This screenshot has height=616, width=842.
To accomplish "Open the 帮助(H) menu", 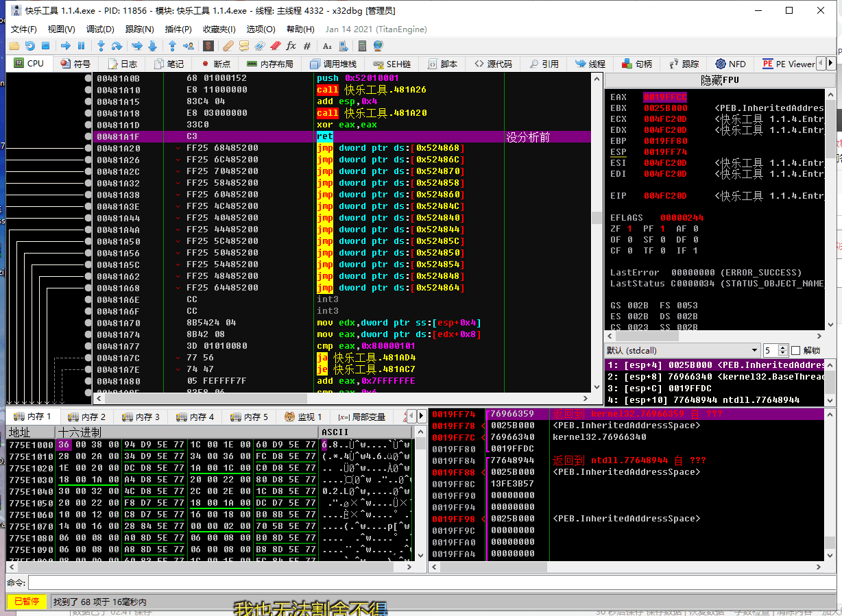I will point(300,29).
